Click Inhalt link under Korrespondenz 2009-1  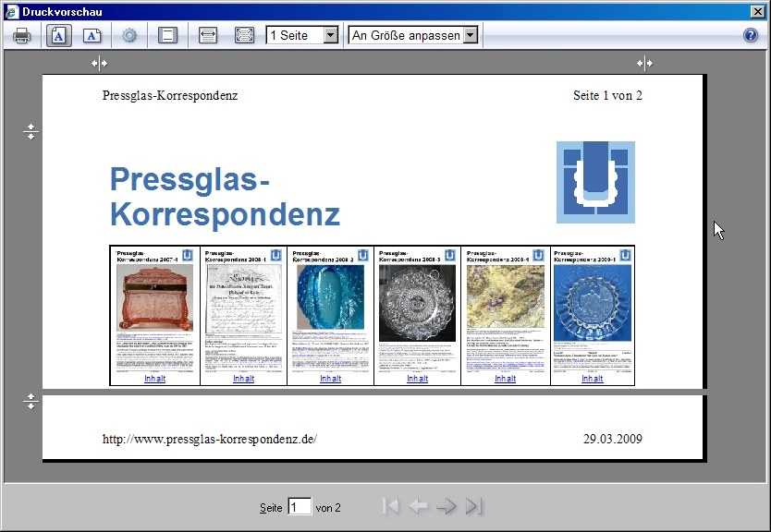(x=592, y=379)
